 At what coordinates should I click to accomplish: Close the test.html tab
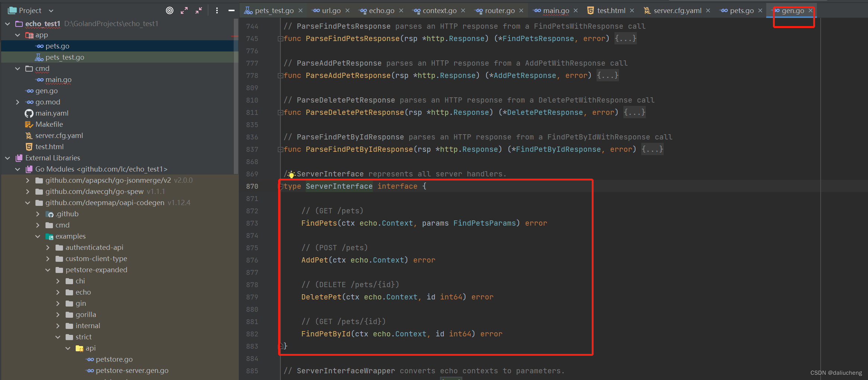(632, 11)
